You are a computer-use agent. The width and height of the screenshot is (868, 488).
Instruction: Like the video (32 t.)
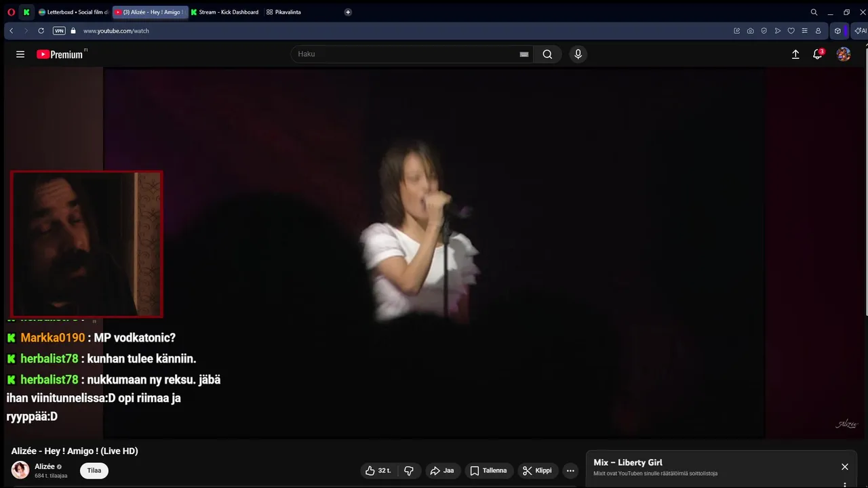378,470
